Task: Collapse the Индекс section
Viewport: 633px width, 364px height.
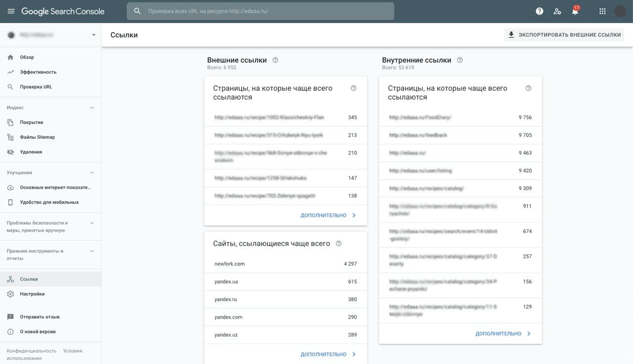Action: click(91, 108)
